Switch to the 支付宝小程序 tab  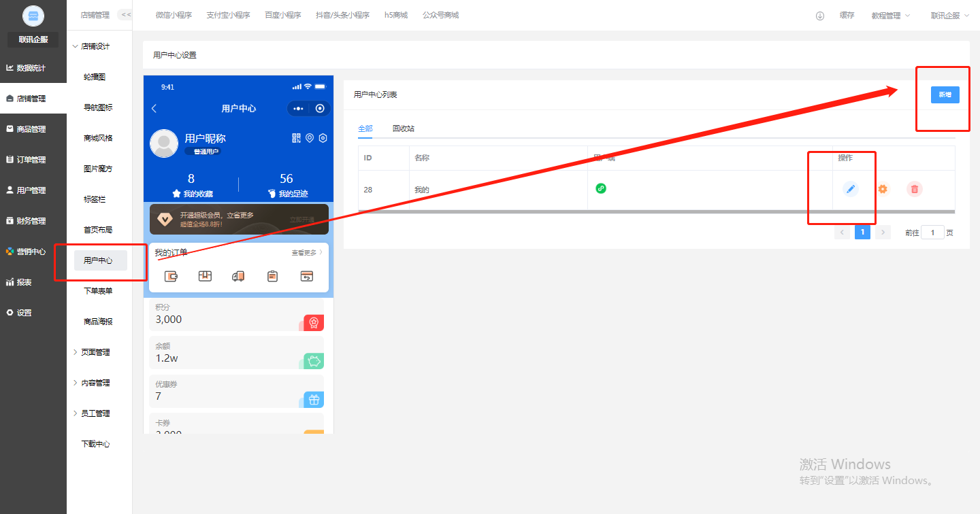point(228,15)
